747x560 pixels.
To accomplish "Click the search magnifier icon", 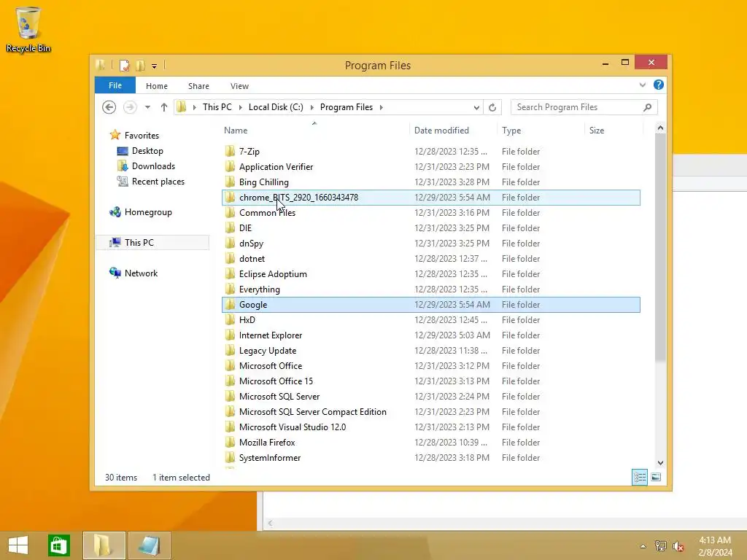I will pos(648,107).
